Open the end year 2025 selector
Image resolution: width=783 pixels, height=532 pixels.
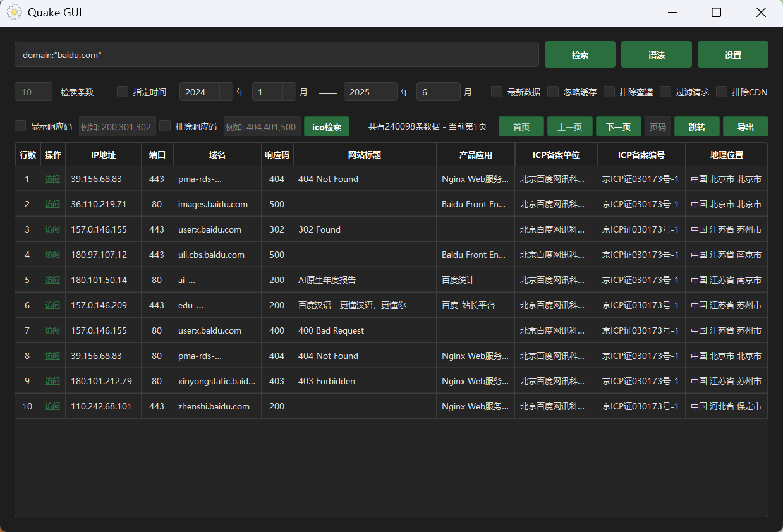click(x=370, y=92)
